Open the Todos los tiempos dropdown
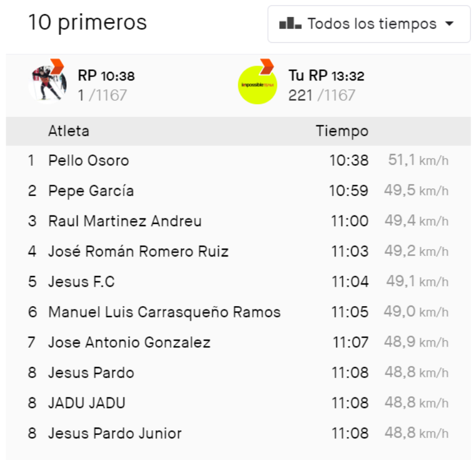Screen dimensions: 476x460 click(x=369, y=25)
